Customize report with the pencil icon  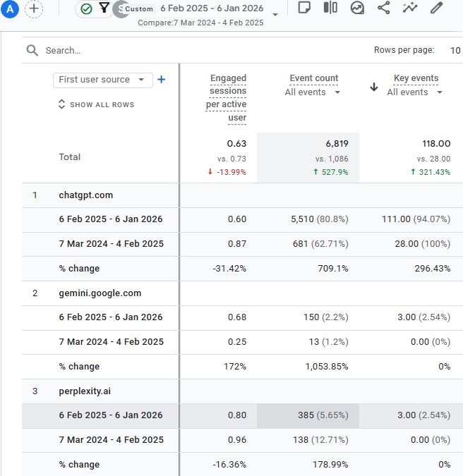pyautogui.click(x=436, y=8)
